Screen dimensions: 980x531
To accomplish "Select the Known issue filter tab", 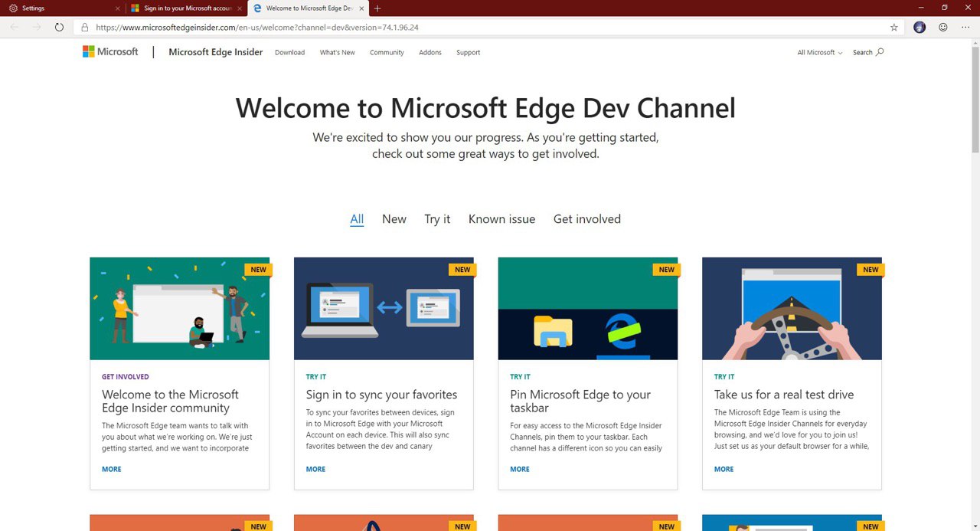I will click(x=502, y=219).
